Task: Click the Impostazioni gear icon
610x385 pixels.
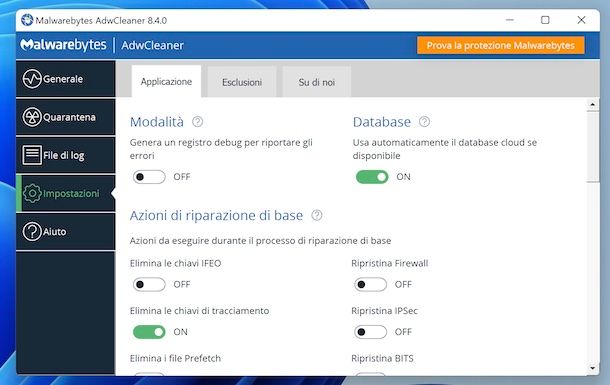Action: click(32, 193)
